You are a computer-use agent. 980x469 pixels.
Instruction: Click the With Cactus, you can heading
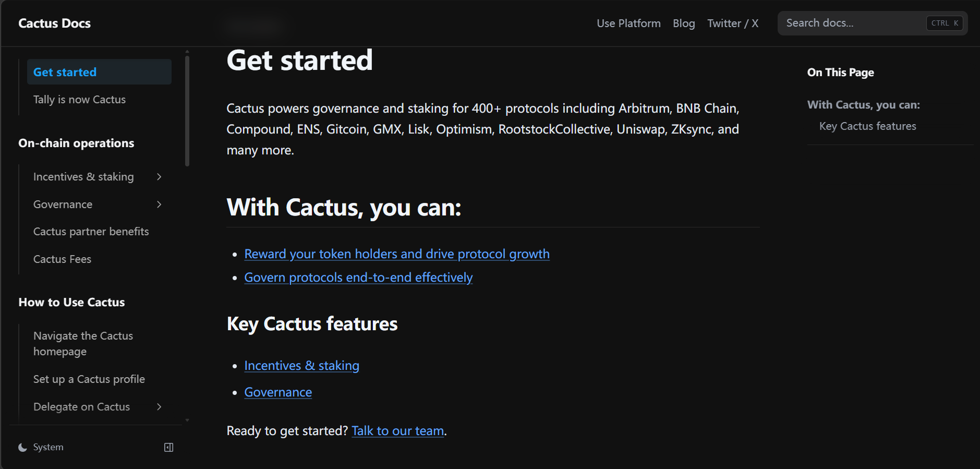click(x=344, y=208)
